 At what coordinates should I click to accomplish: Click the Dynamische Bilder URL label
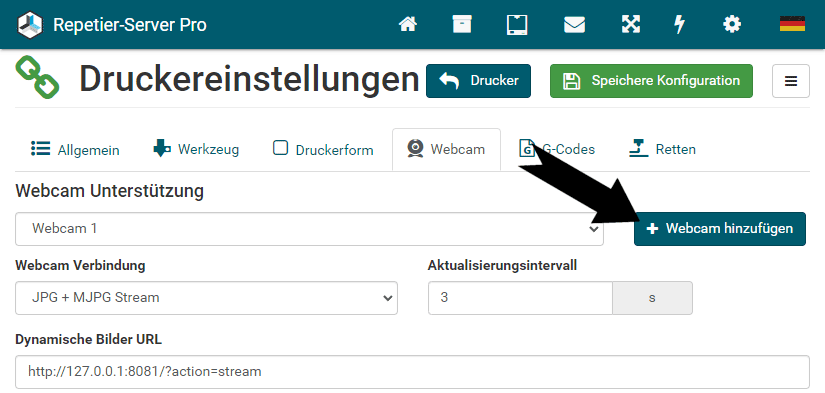[x=89, y=340]
